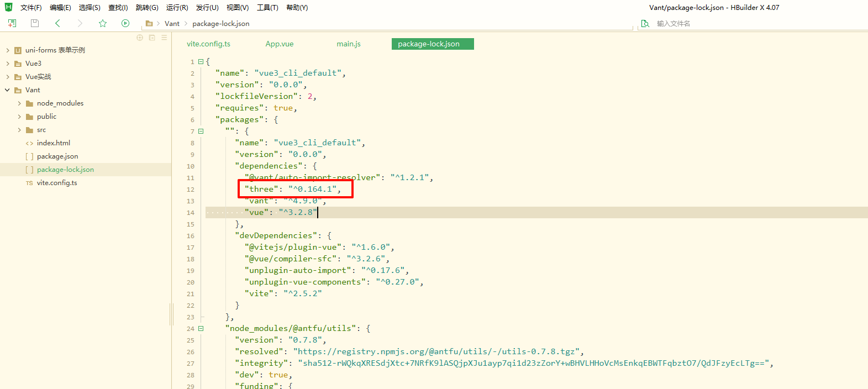Viewport: 868px width, 389px height.
Task: Expand the Vue3 project
Action: pos(7,64)
